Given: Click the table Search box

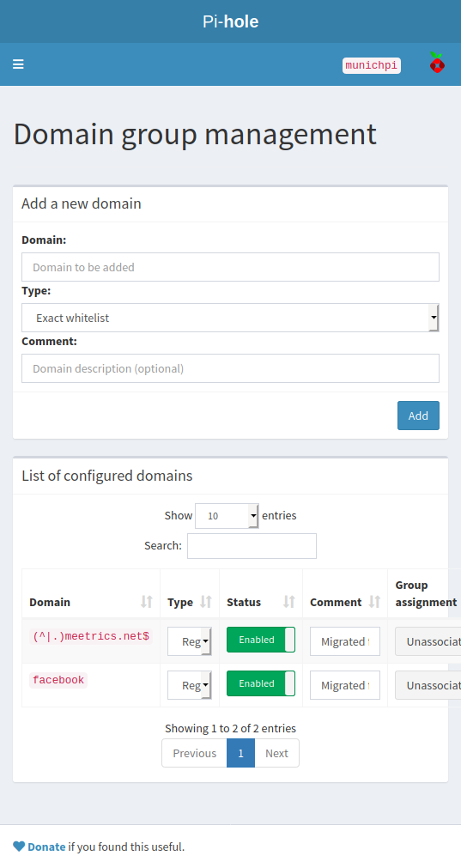Looking at the screenshot, I should (252, 546).
